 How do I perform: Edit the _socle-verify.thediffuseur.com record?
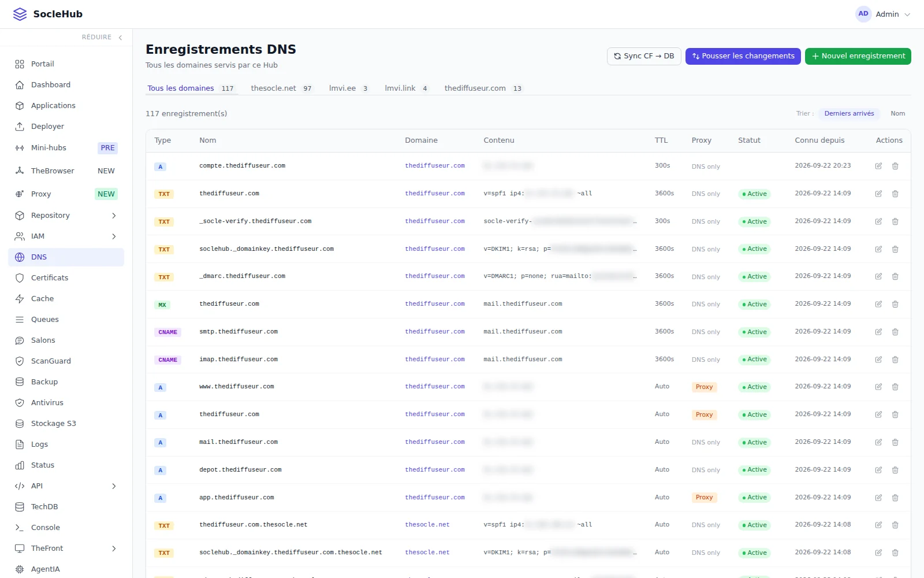878,221
